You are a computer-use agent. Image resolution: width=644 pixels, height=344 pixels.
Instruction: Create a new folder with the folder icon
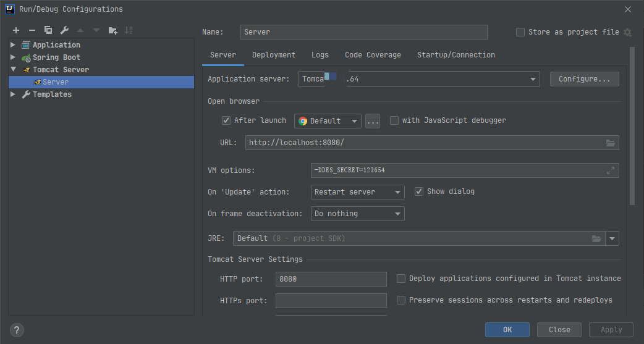[112, 30]
